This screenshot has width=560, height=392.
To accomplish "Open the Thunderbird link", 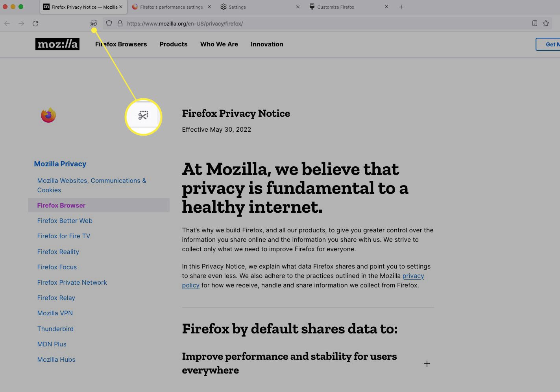I will 55,329.
